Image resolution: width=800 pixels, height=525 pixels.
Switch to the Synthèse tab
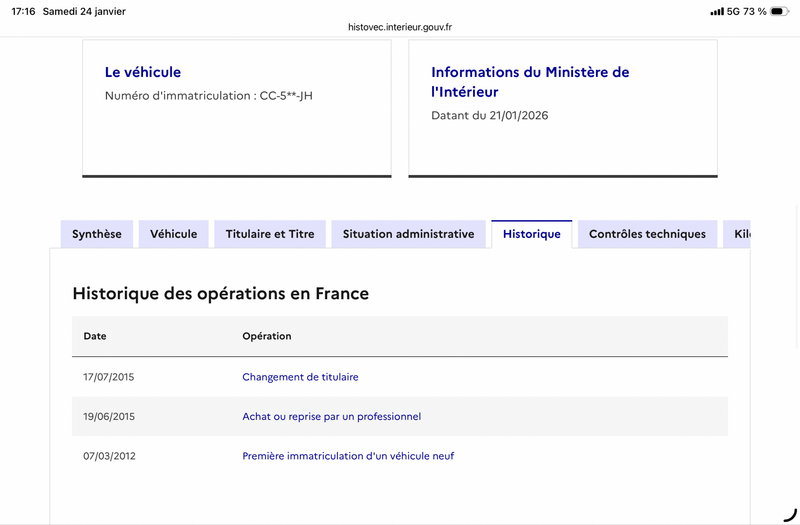click(x=97, y=234)
